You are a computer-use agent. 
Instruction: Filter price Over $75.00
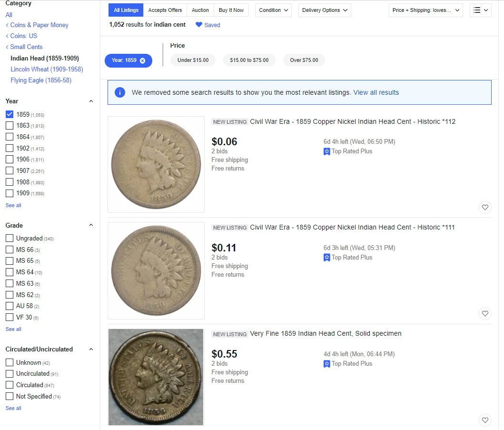pyautogui.click(x=304, y=60)
